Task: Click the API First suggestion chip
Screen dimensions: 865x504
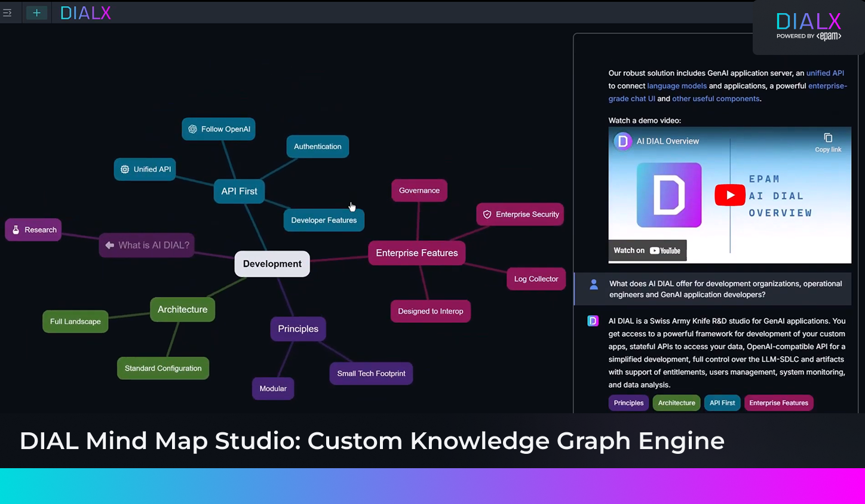Action: tap(722, 403)
